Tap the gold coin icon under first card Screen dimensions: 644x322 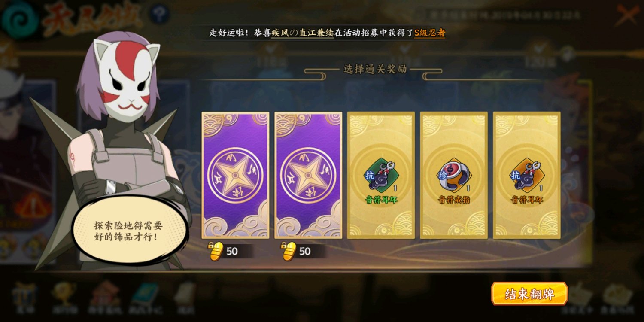217,251
